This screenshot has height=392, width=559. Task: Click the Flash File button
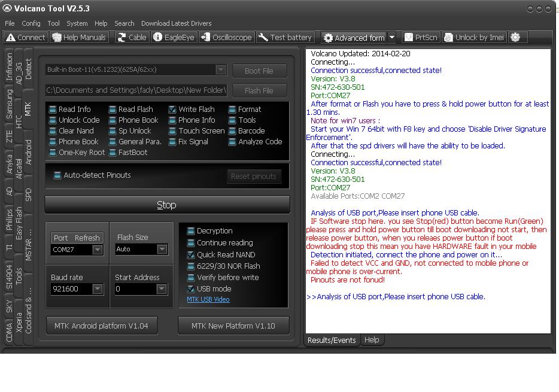pos(259,91)
